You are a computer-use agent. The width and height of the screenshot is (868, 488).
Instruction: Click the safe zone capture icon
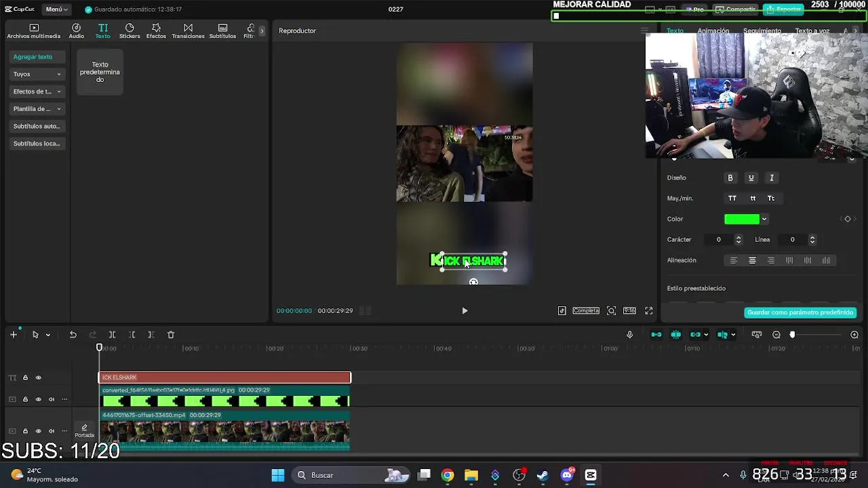tap(611, 310)
